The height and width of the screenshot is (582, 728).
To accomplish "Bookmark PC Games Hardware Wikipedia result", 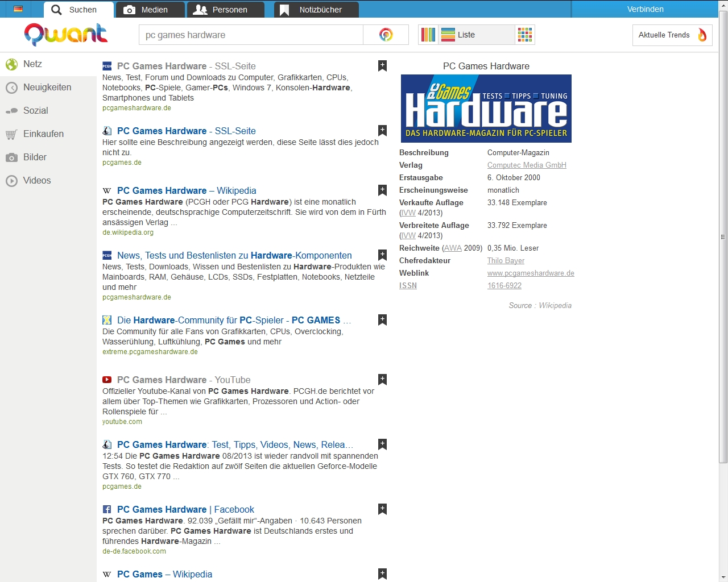I will (383, 190).
